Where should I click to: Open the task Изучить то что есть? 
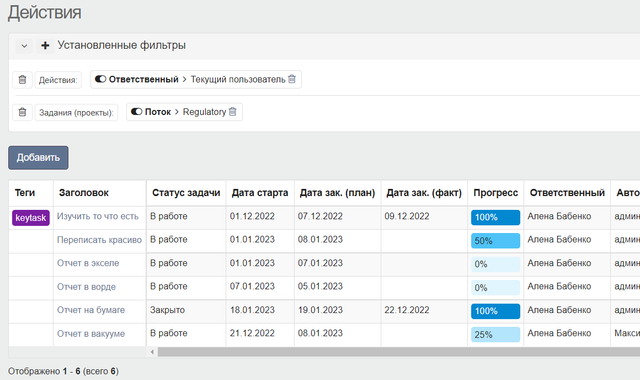(98, 216)
